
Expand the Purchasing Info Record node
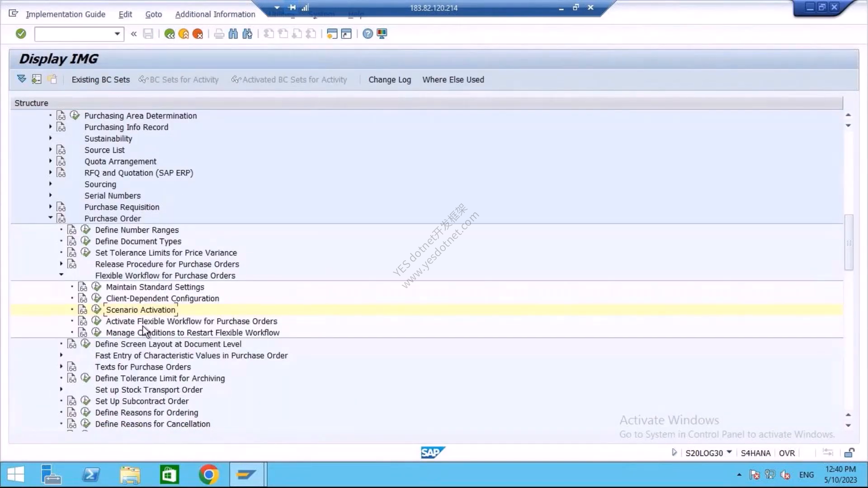(50, 127)
